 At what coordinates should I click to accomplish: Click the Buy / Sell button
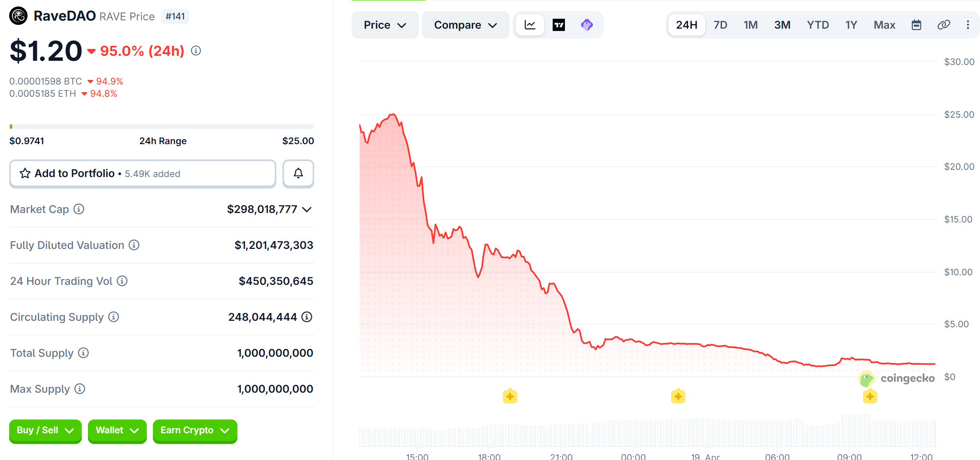click(45, 431)
